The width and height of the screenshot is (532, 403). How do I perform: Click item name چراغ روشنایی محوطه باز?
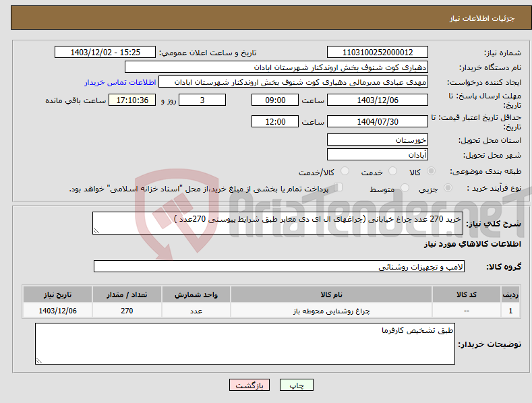[331, 311]
